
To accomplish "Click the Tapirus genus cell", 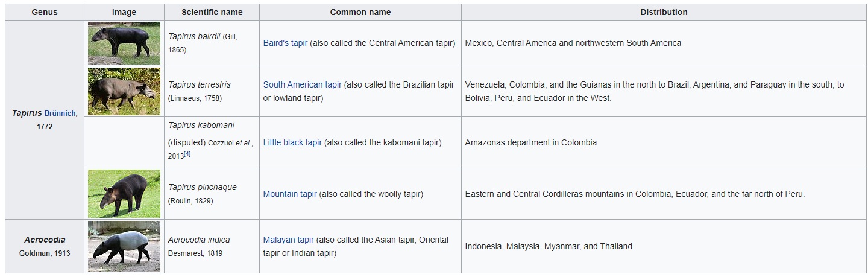I will click(x=45, y=119).
